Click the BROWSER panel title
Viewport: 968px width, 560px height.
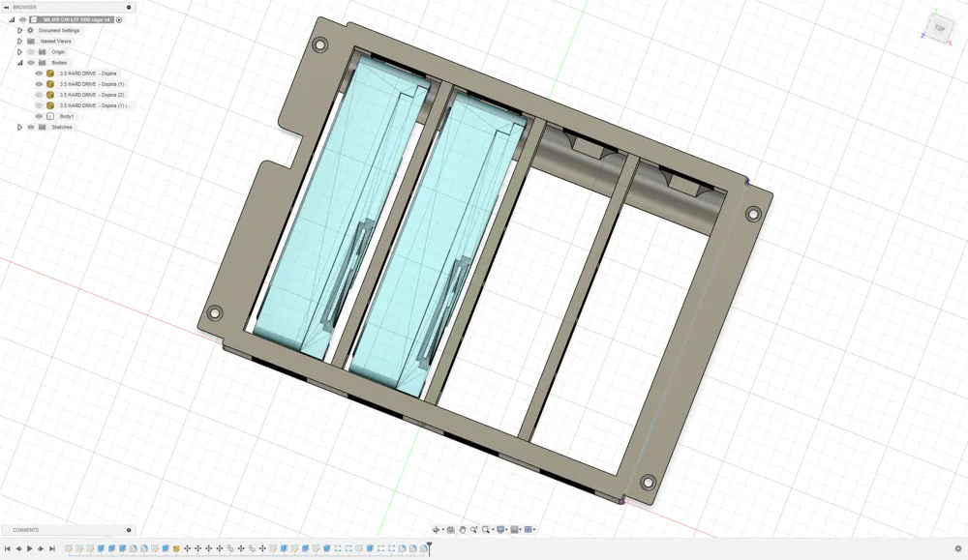[x=25, y=8]
